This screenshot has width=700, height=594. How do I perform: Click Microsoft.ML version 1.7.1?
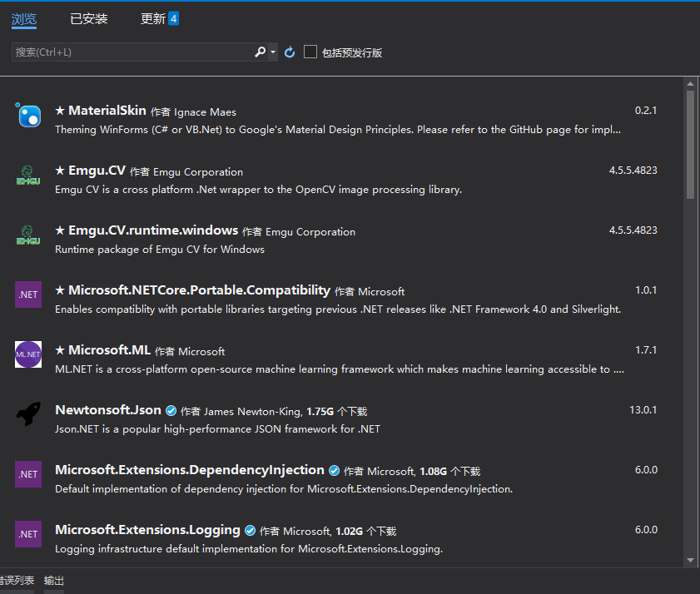coord(646,350)
